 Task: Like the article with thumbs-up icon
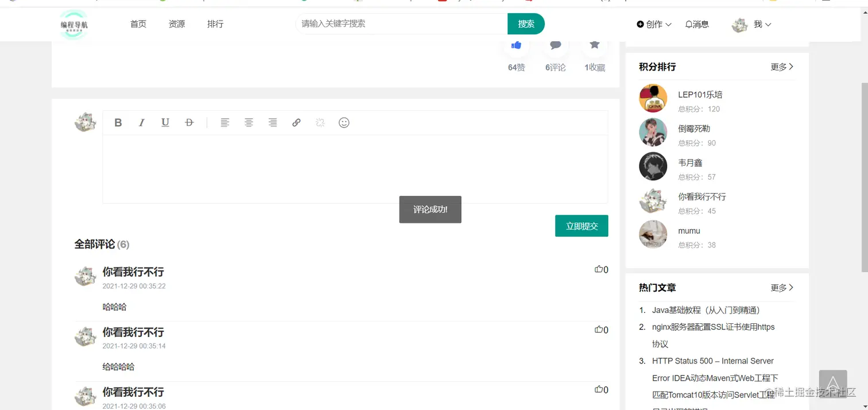point(516,45)
